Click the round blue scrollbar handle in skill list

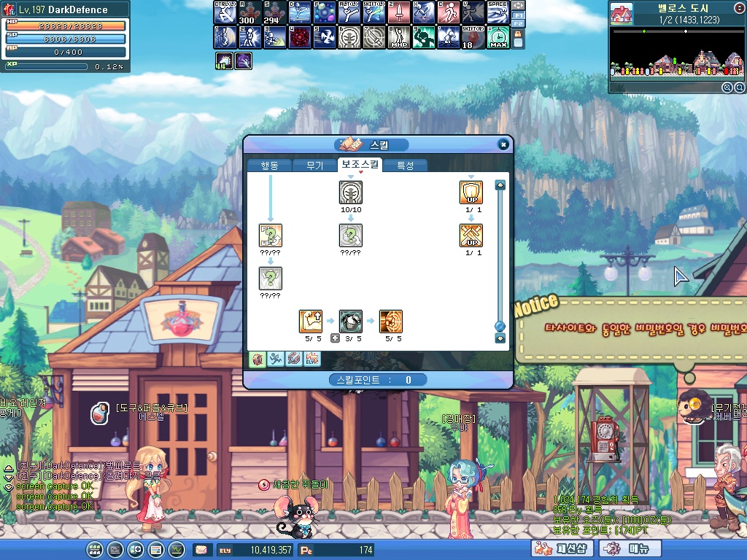500,326
